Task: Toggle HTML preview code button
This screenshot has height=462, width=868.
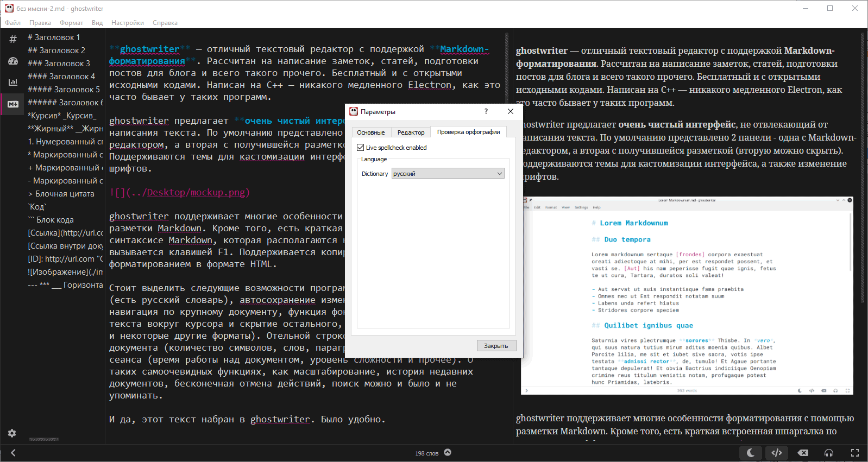Action: pyautogui.click(x=777, y=453)
